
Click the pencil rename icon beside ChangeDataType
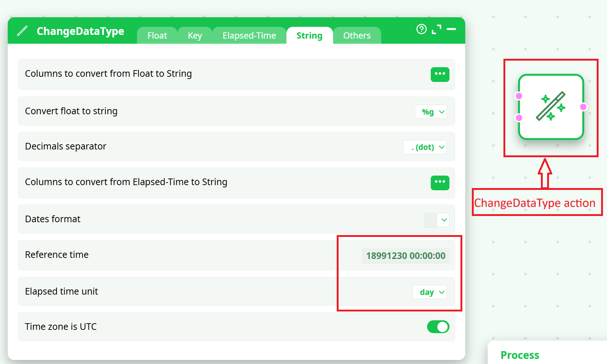[22, 31]
